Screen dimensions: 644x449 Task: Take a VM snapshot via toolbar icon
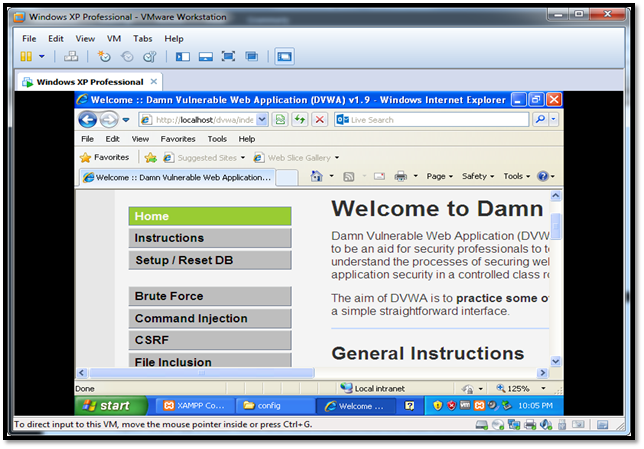(104, 57)
